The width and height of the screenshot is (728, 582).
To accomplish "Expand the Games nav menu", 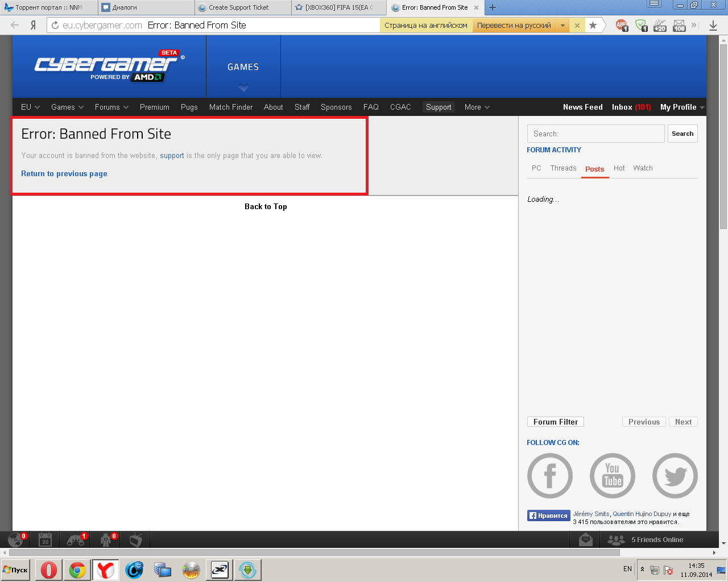I will pyautogui.click(x=67, y=107).
